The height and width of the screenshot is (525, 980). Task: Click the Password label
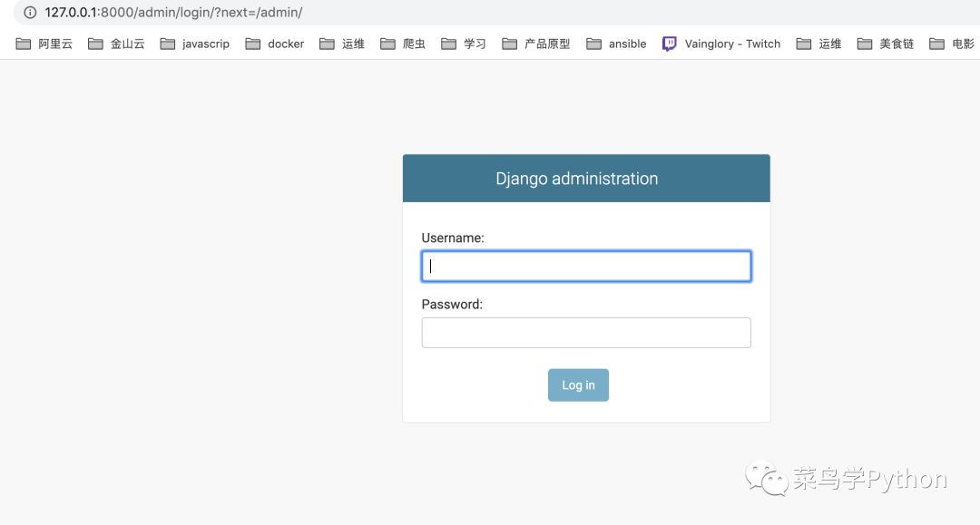point(452,305)
